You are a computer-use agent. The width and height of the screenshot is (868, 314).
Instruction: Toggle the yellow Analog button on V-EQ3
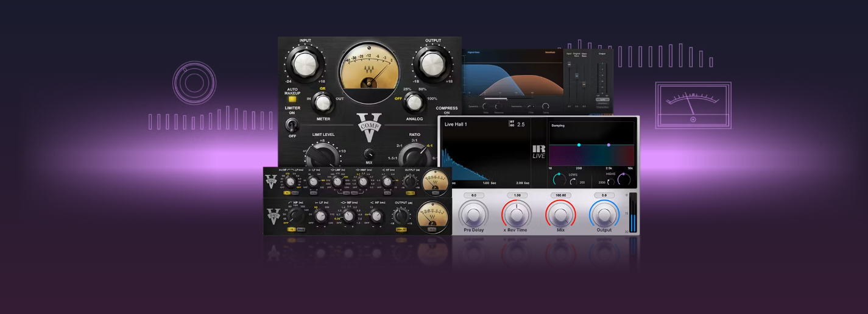point(401,229)
